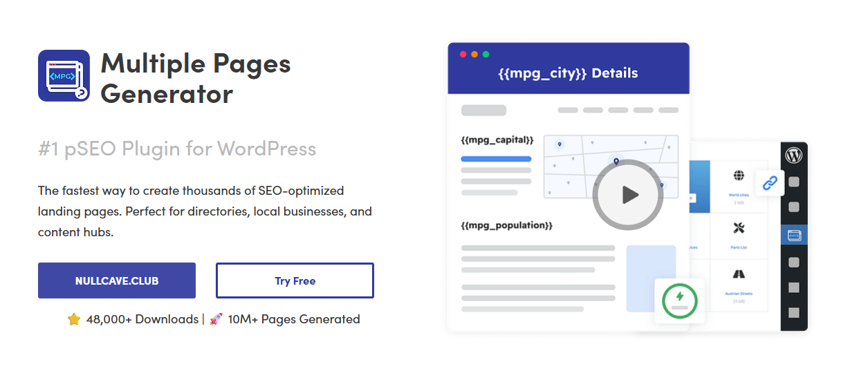
Task: Click the "{{mpg_city}} Details" header text
Action: 568,73
